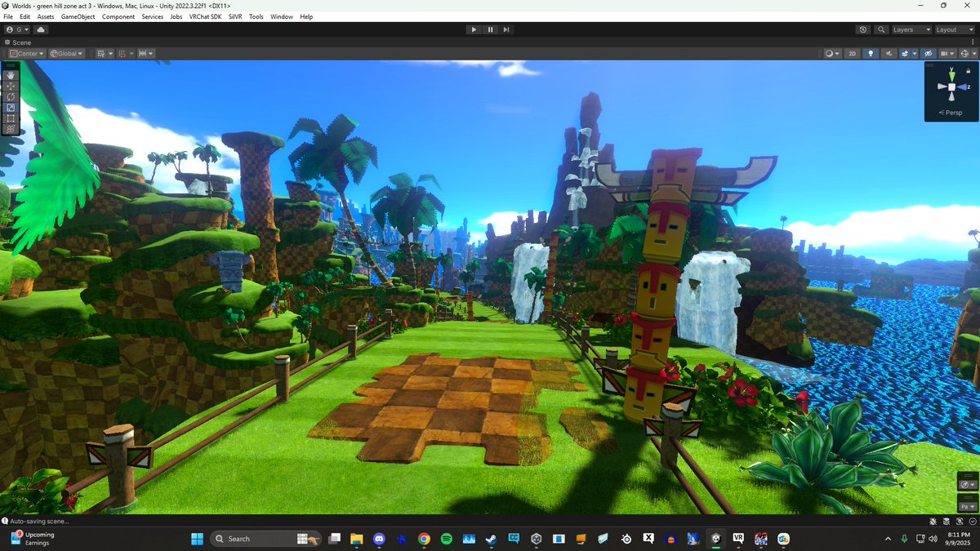Open the Undo History icon
This screenshot has width=980, height=551.
(863, 29)
